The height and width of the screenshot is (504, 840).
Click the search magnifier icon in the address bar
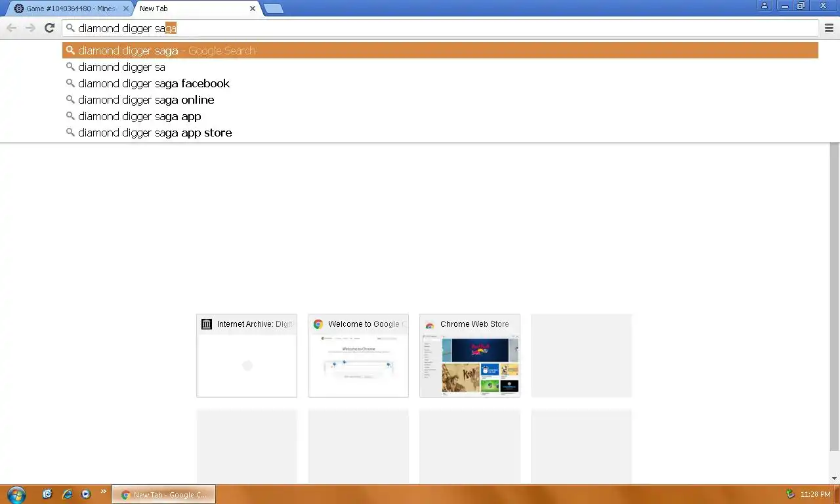pyautogui.click(x=70, y=28)
